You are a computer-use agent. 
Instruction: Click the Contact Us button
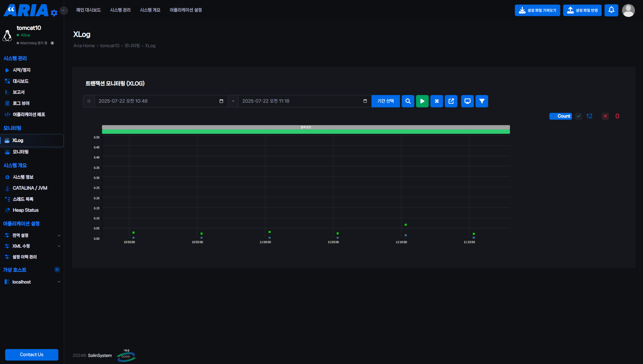click(x=32, y=355)
